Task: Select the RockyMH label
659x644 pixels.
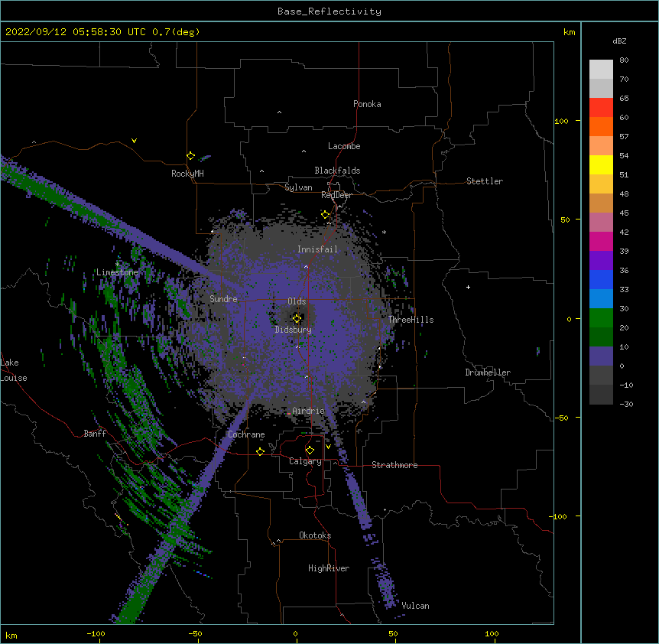Action: click(187, 174)
